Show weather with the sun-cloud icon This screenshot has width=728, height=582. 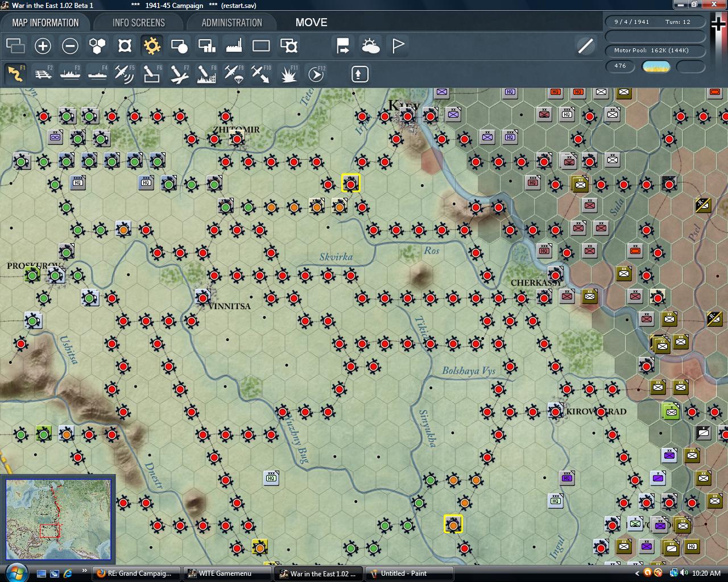pyautogui.click(x=370, y=45)
